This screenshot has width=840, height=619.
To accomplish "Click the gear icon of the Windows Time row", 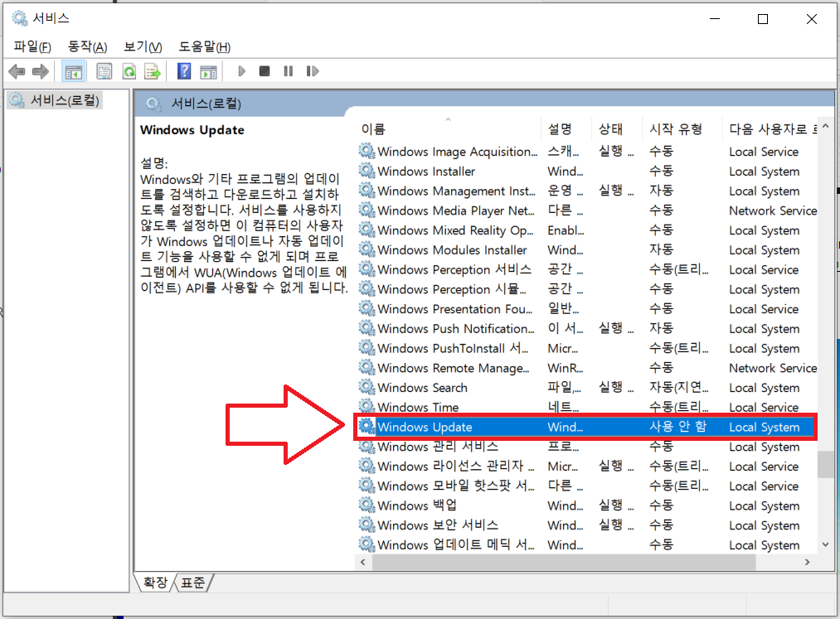I will coord(367,406).
